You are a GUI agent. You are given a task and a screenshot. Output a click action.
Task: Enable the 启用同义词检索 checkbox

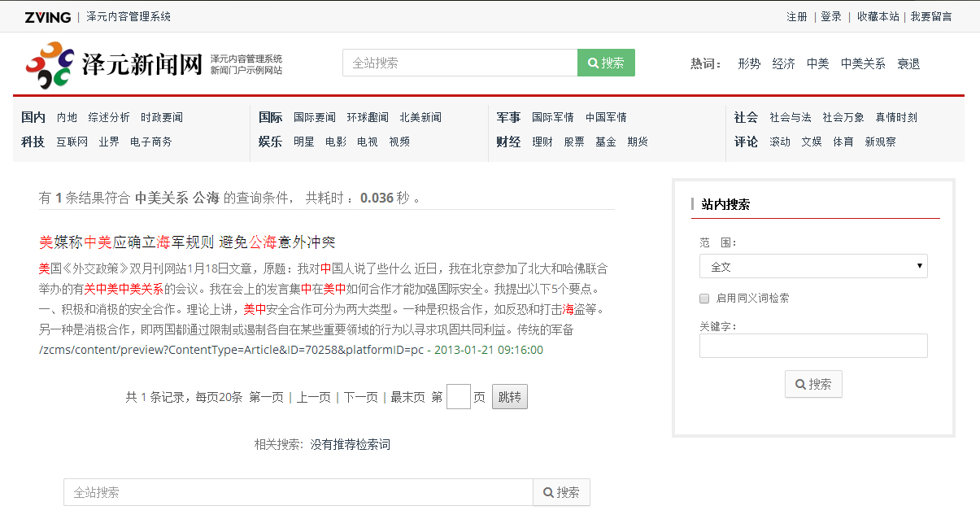pyautogui.click(x=705, y=299)
